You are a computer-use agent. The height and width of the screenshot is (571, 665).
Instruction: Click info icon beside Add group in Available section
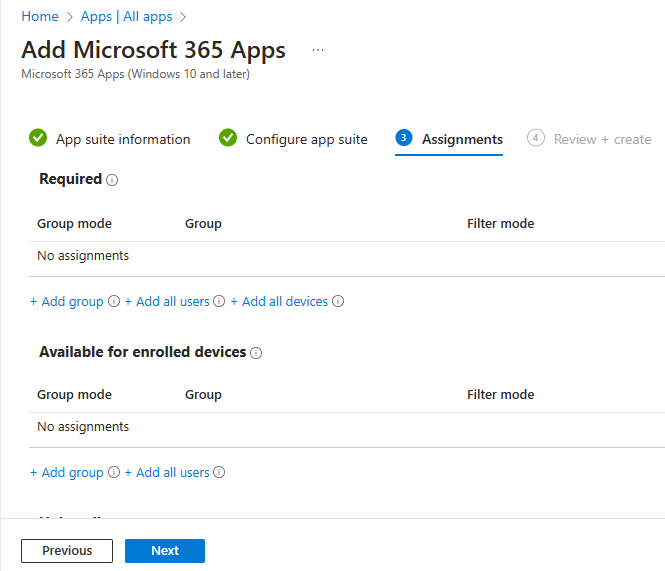[x=114, y=473]
